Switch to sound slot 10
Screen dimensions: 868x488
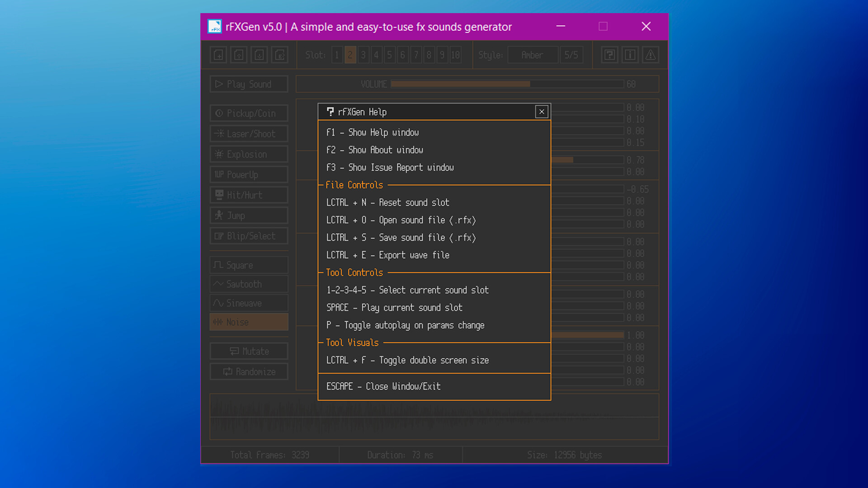point(455,55)
